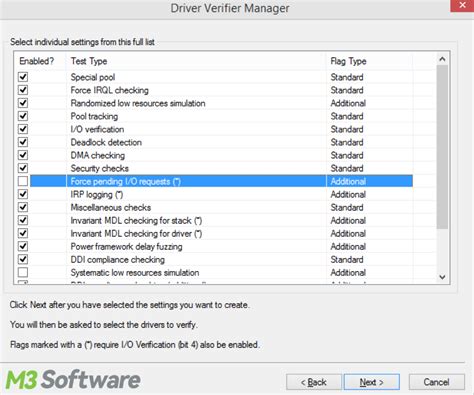
Task: Sort by the Test Type column header
Action: pyautogui.click(x=89, y=61)
